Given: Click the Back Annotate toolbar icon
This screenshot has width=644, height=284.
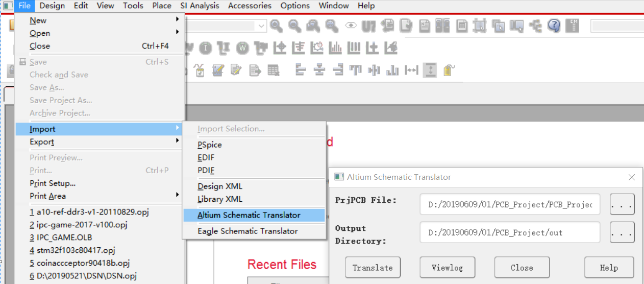Looking at the screenshot, I should (387, 26).
